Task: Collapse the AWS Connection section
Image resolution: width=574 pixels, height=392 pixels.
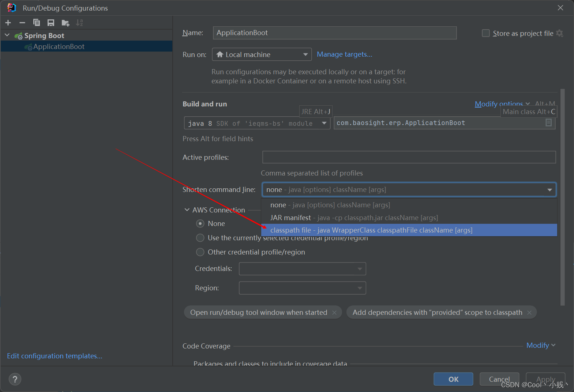Action: (187, 210)
